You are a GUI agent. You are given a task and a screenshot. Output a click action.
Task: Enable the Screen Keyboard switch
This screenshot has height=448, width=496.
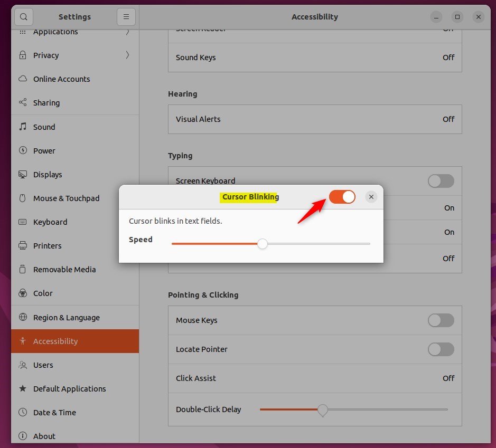(441, 181)
